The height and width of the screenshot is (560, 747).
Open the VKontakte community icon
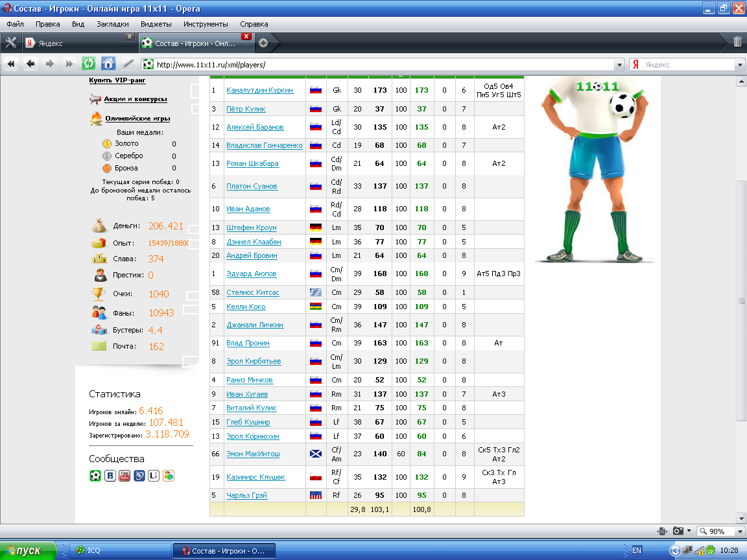[x=110, y=476]
